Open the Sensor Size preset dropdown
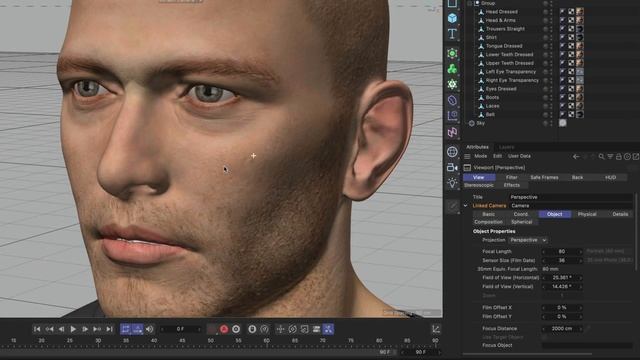The width and height of the screenshot is (640, 360). point(609,260)
